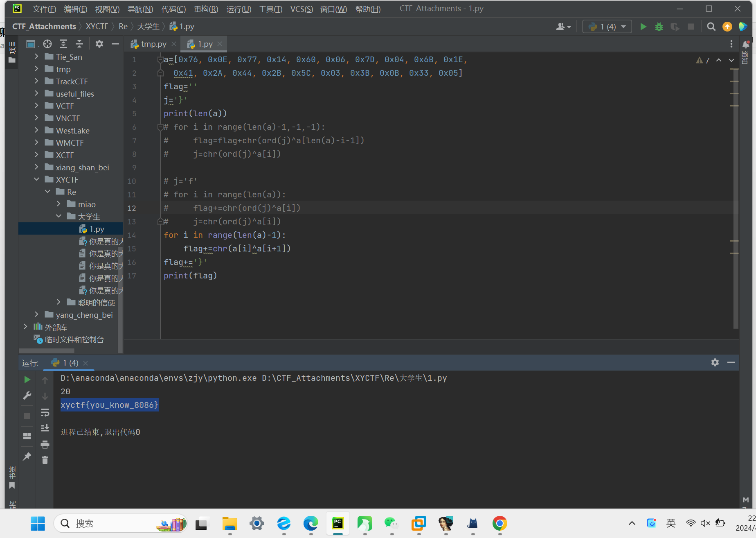Screen dimensions: 756x538
Task: Toggle scroll to end of output
Action: [x=45, y=428]
